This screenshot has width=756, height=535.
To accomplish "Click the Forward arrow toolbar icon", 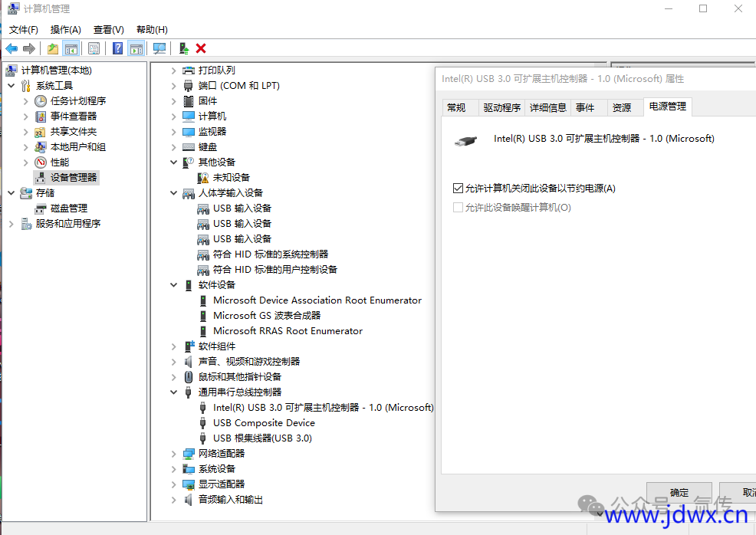I will pyautogui.click(x=29, y=48).
